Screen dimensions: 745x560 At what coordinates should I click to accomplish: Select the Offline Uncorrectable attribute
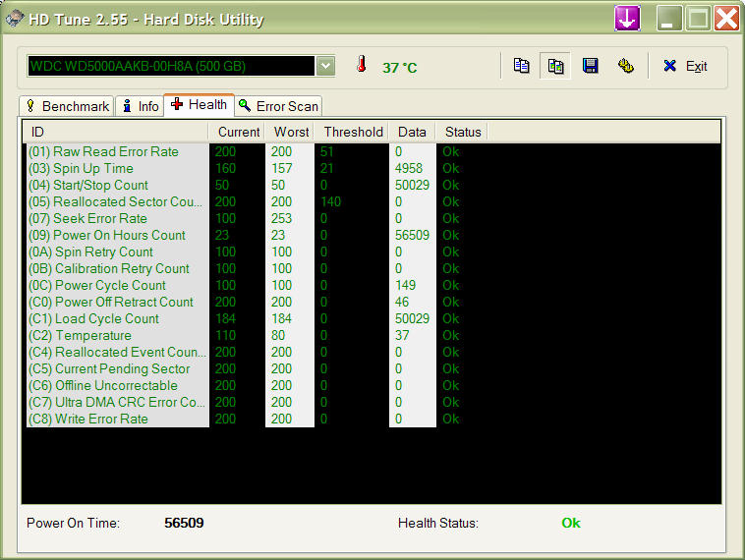pos(102,385)
